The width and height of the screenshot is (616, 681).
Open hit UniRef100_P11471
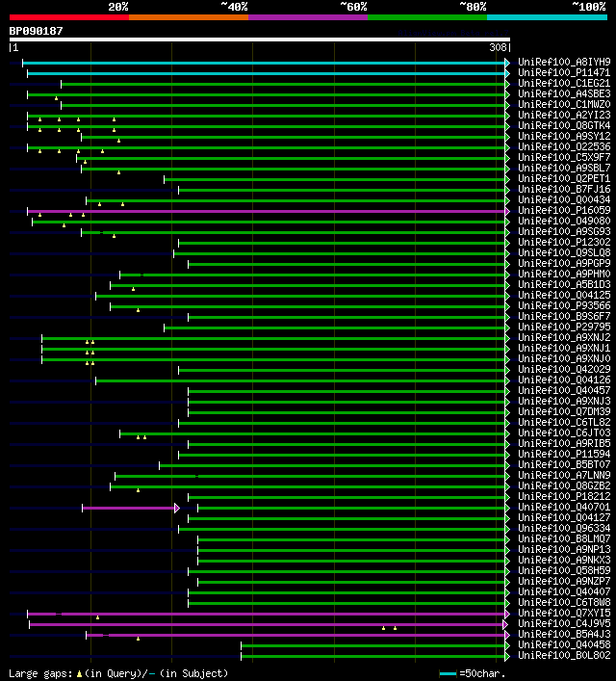[564, 72]
